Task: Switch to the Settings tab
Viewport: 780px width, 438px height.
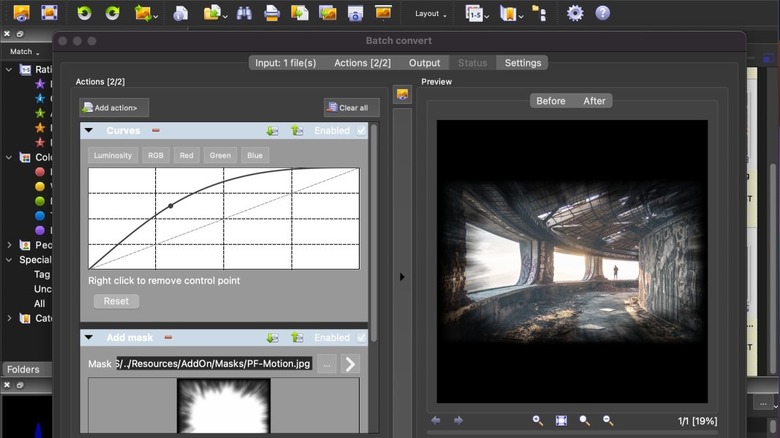Action: 523,63
